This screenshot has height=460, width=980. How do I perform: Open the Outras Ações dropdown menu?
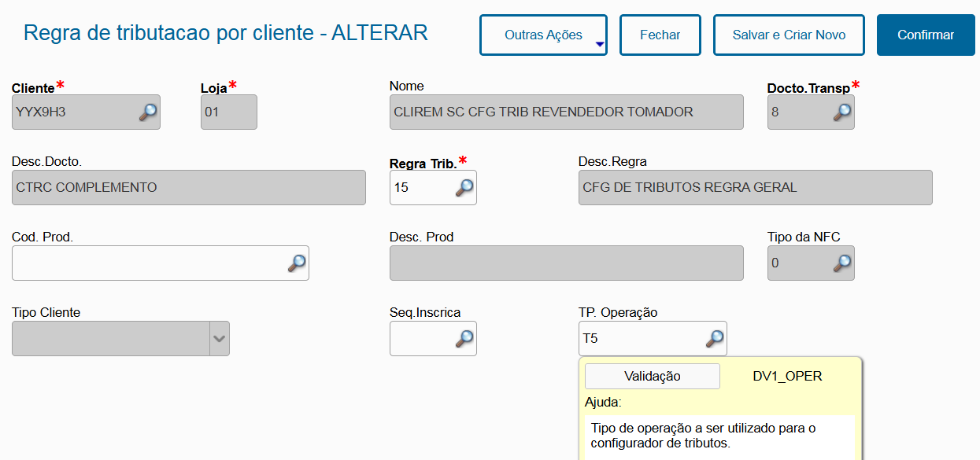point(543,35)
